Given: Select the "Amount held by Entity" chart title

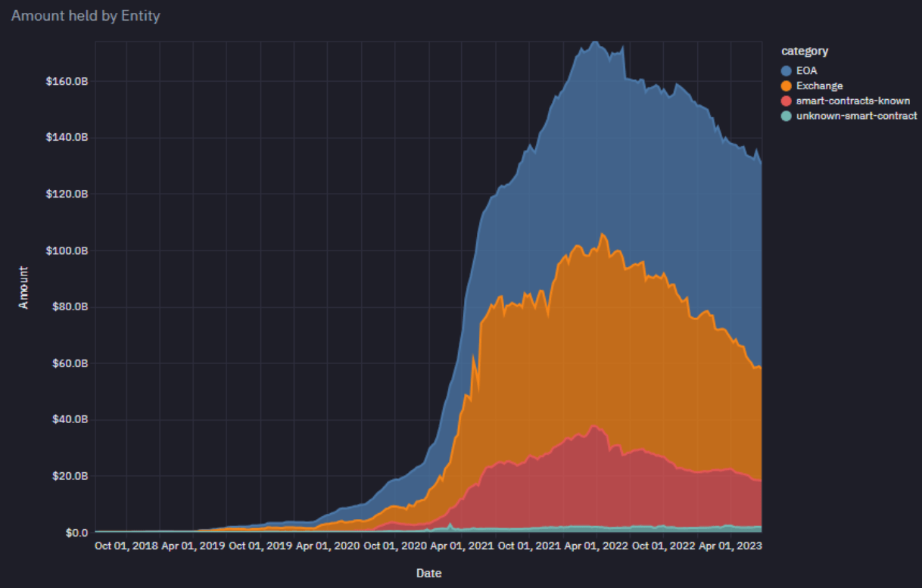Looking at the screenshot, I should pos(86,15).
